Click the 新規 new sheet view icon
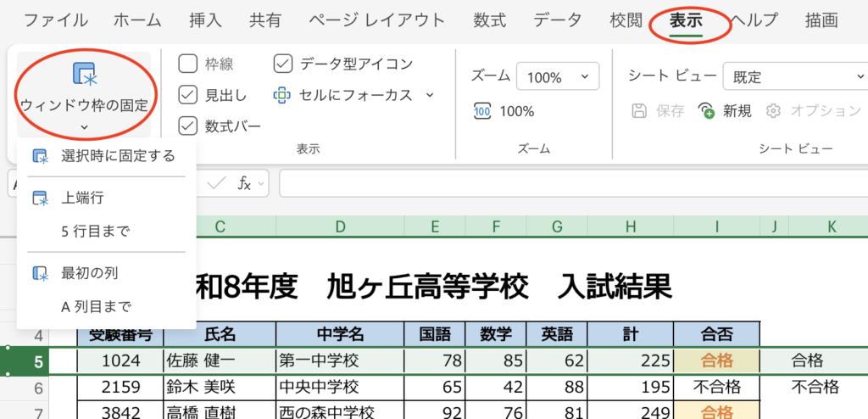 point(706,111)
